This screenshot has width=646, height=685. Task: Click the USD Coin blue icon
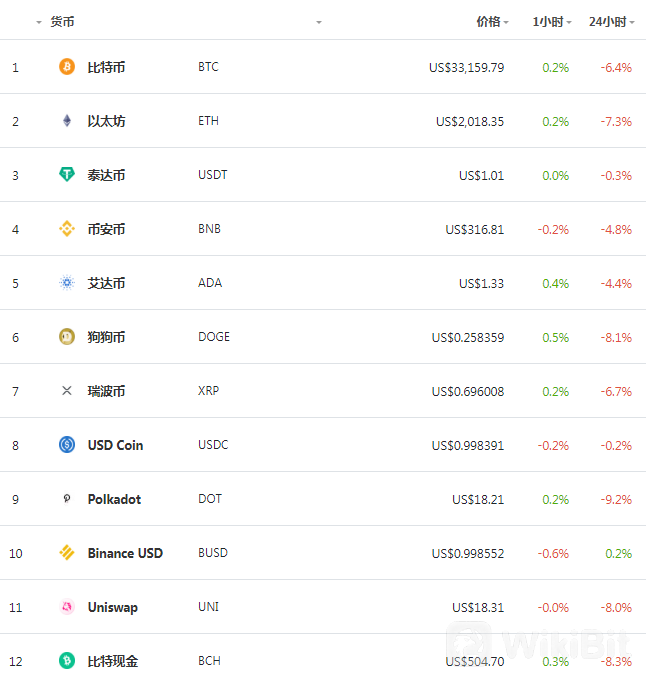point(67,445)
